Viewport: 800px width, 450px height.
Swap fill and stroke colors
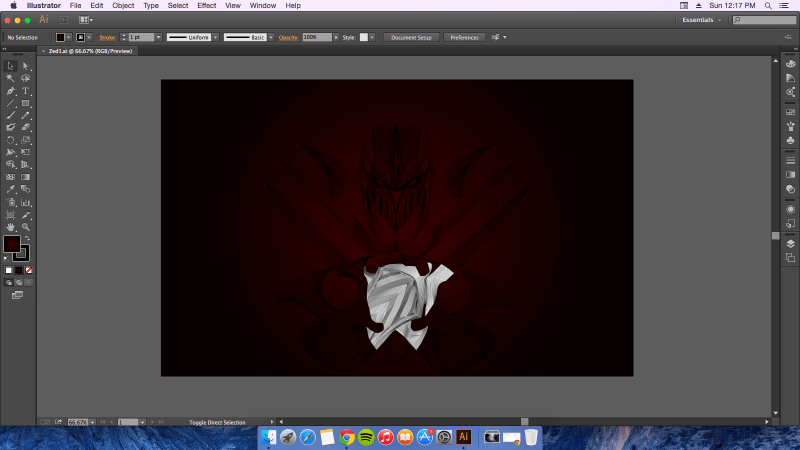click(28, 238)
